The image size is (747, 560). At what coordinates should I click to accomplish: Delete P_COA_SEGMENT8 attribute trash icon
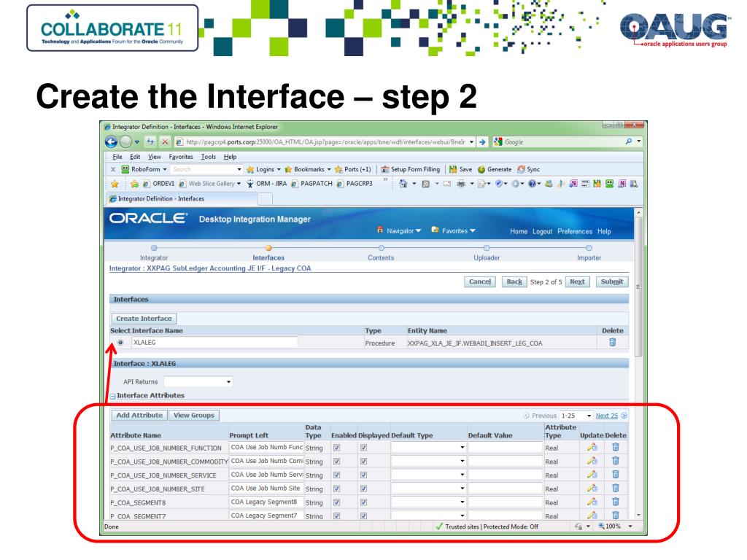[x=616, y=502]
